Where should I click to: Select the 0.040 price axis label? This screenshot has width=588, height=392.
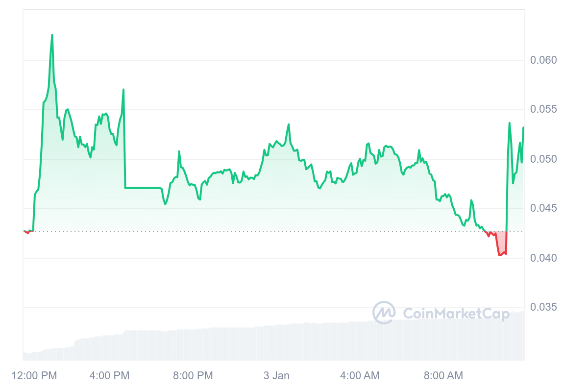click(x=543, y=258)
